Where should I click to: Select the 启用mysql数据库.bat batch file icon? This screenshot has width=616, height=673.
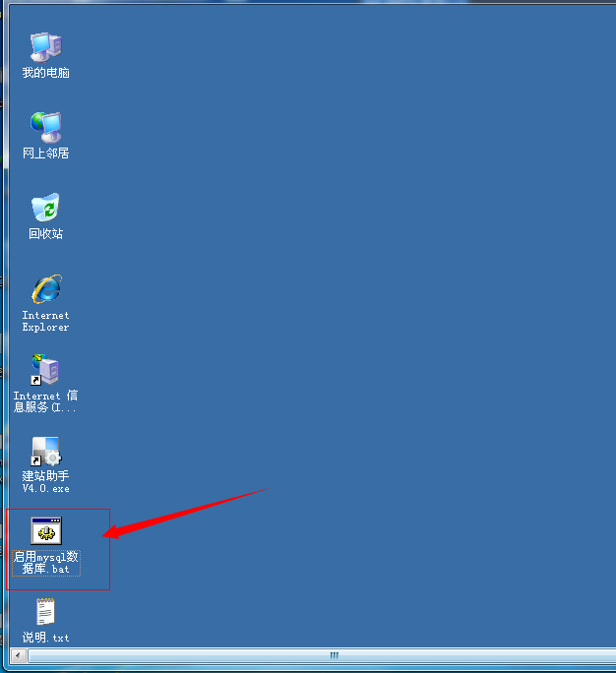pos(46,530)
